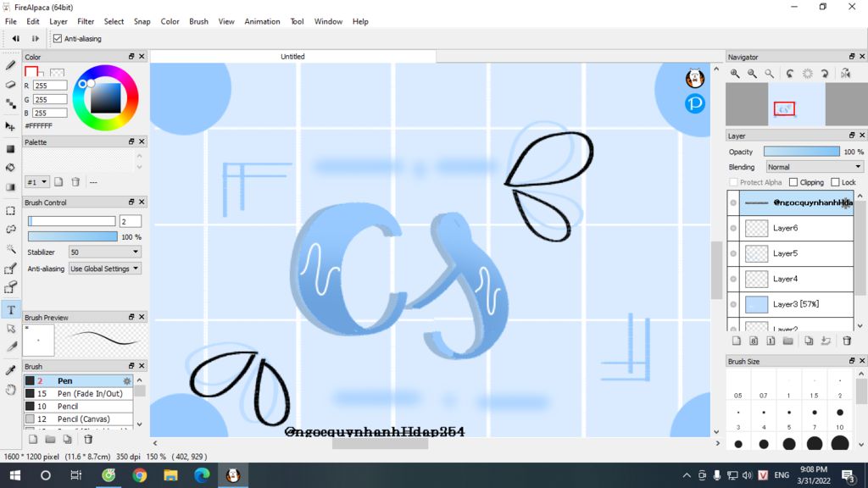Open Pen brush settings gear

[127, 380]
